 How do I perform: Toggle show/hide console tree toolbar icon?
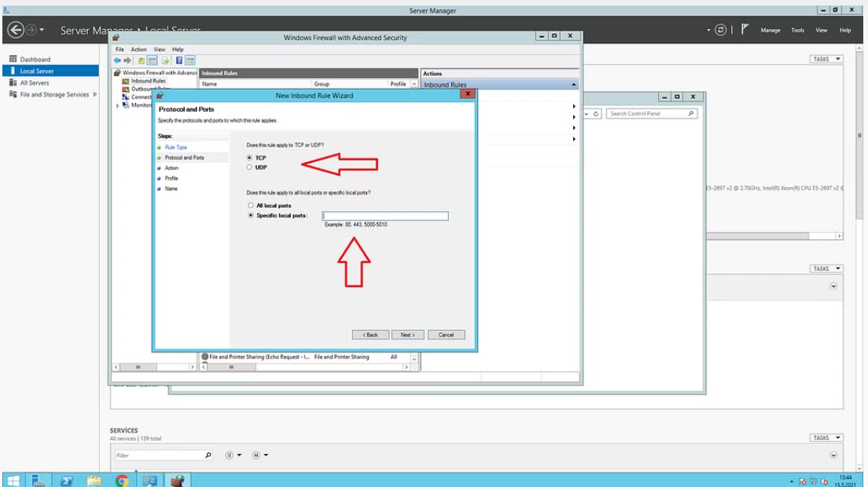tap(153, 61)
